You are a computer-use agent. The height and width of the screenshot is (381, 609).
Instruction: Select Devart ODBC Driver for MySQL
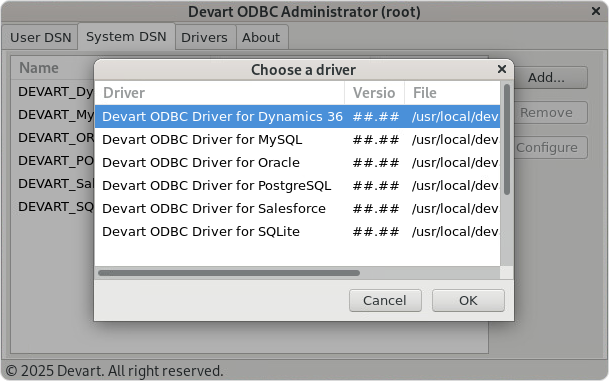coord(297,139)
